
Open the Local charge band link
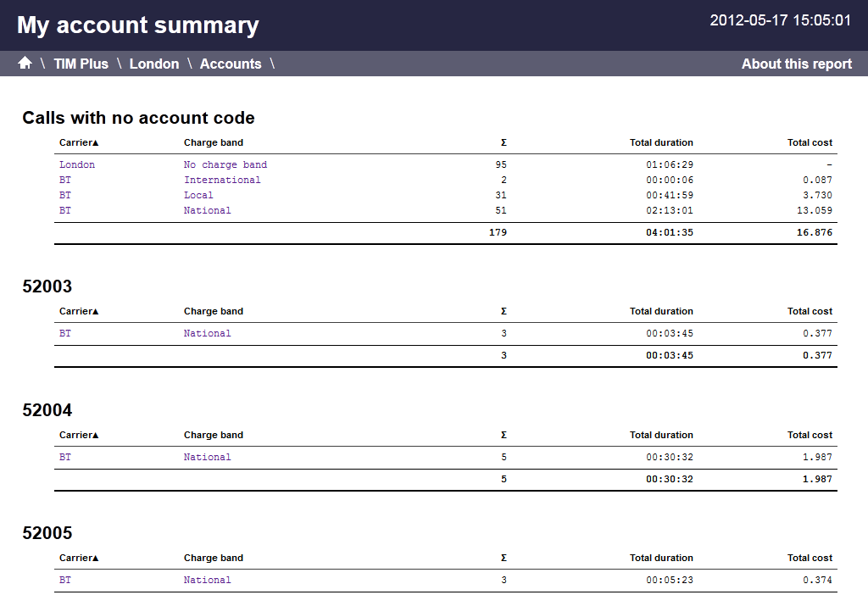pyautogui.click(x=198, y=195)
